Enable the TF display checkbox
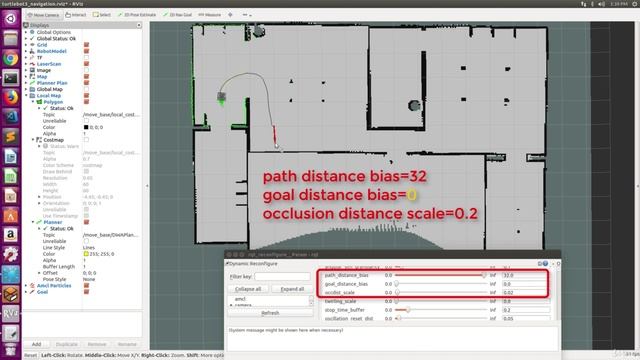 tap(87, 58)
